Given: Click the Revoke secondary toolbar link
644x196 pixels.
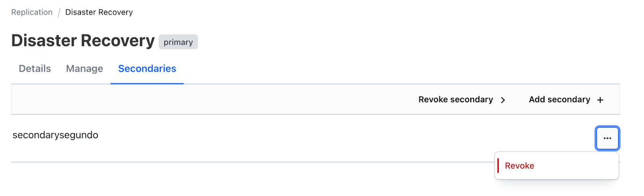Looking at the screenshot, I should coord(456,100).
